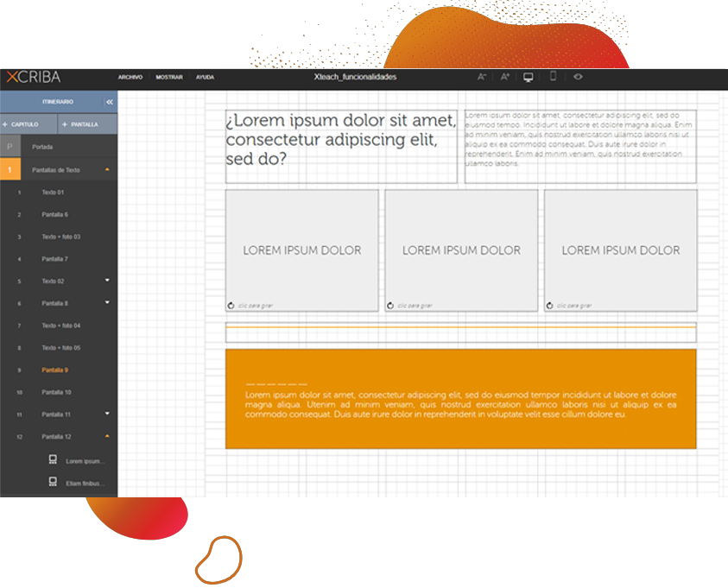Expand the Pantalla 11 item

click(x=107, y=414)
